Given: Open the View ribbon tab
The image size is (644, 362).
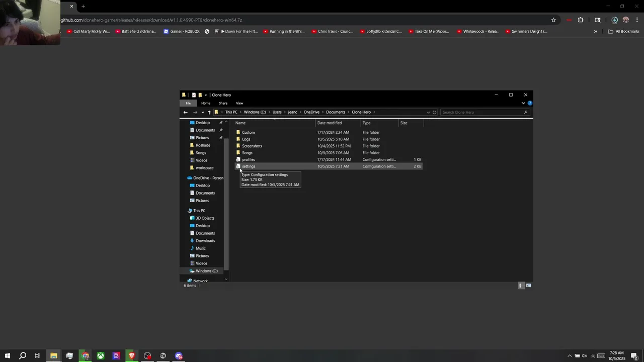Looking at the screenshot, I should pos(239,103).
